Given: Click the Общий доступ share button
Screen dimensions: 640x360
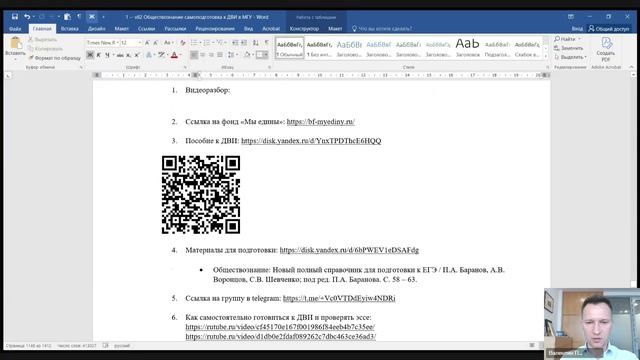Looking at the screenshot, I should click(x=609, y=29).
